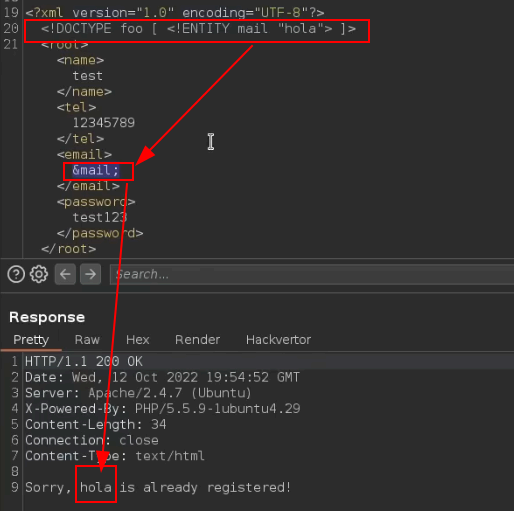
Task: Click the Response panel heading
Action: pyautogui.click(x=47, y=317)
